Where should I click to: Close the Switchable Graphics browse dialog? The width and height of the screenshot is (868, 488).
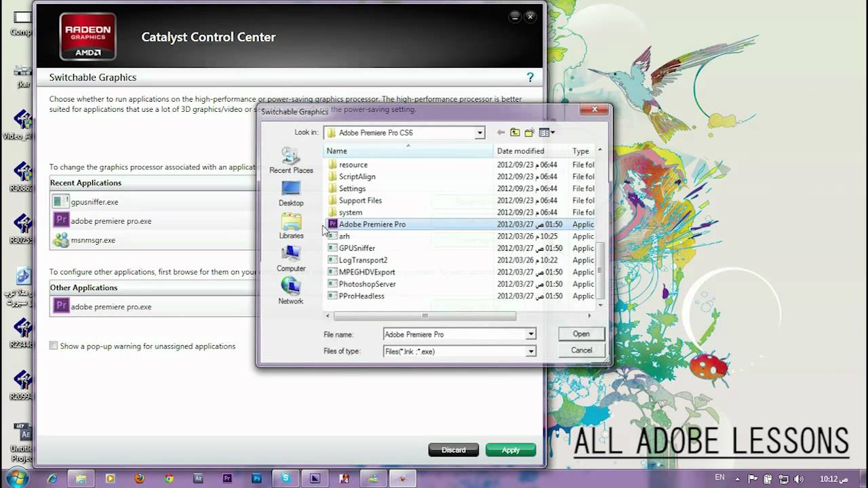click(595, 110)
